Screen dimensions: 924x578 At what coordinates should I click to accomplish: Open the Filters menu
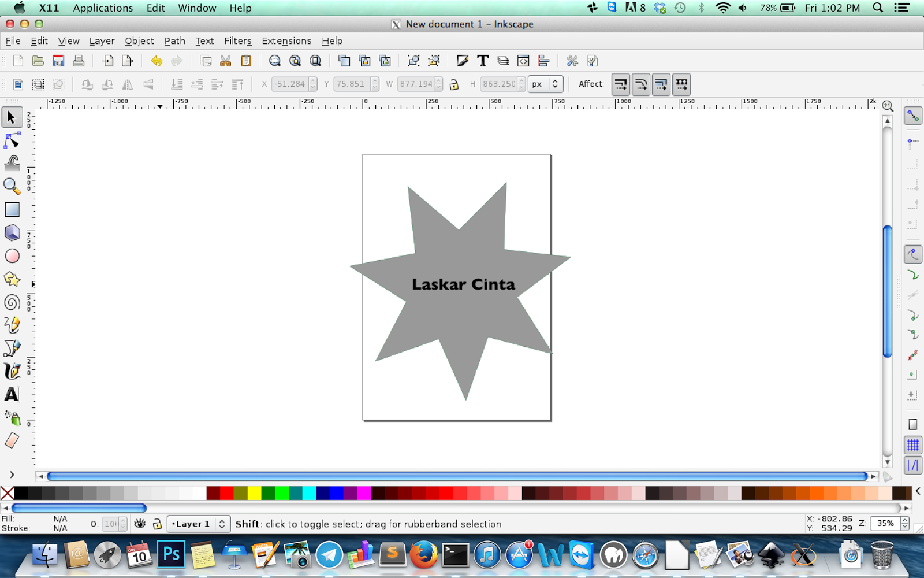pyautogui.click(x=238, y=40)
